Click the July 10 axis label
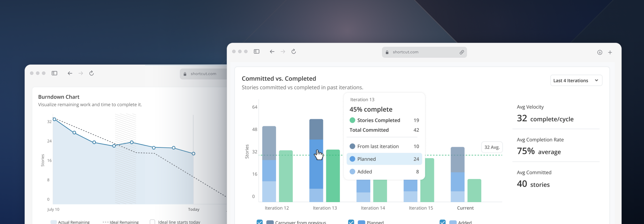The image size is (644, 224). (x=53, y=209)
